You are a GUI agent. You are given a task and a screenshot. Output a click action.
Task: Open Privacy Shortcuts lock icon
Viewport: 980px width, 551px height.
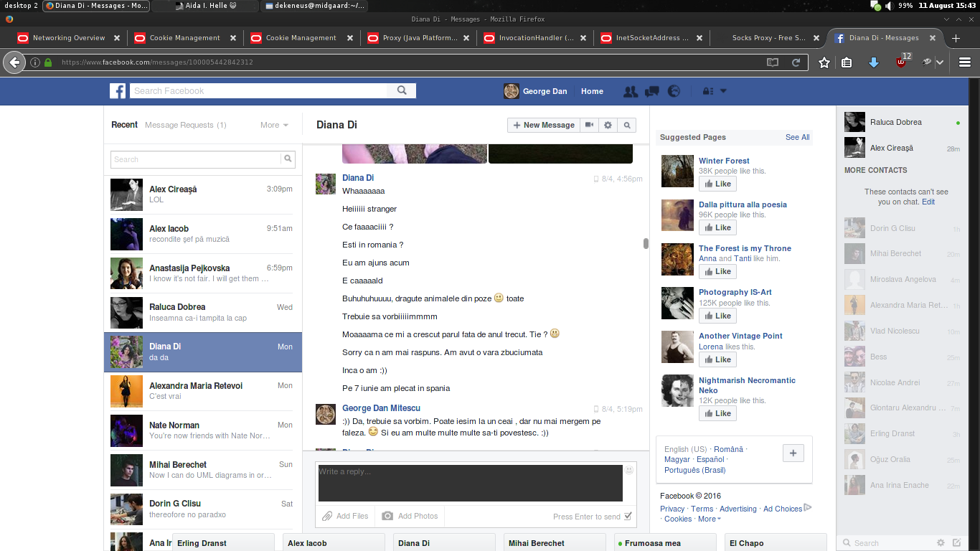[x=708, y=91]
